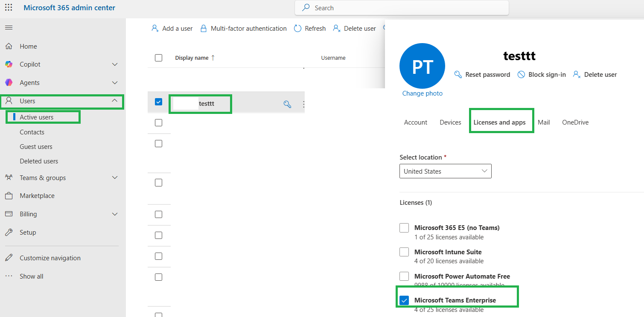Open Active users in sidebar
Screen dimensions: 644x317
coord(37,117)
